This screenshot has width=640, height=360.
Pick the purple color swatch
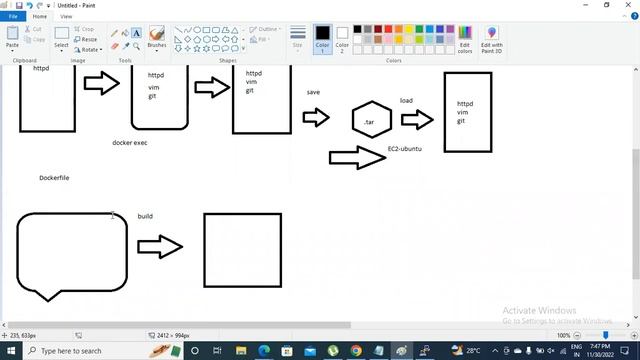(450, 29)
